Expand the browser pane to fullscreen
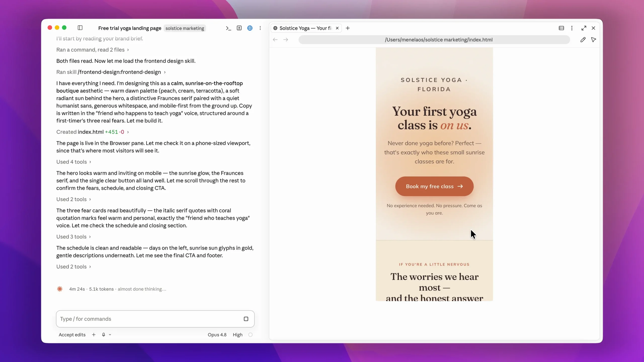 [584, 28]
